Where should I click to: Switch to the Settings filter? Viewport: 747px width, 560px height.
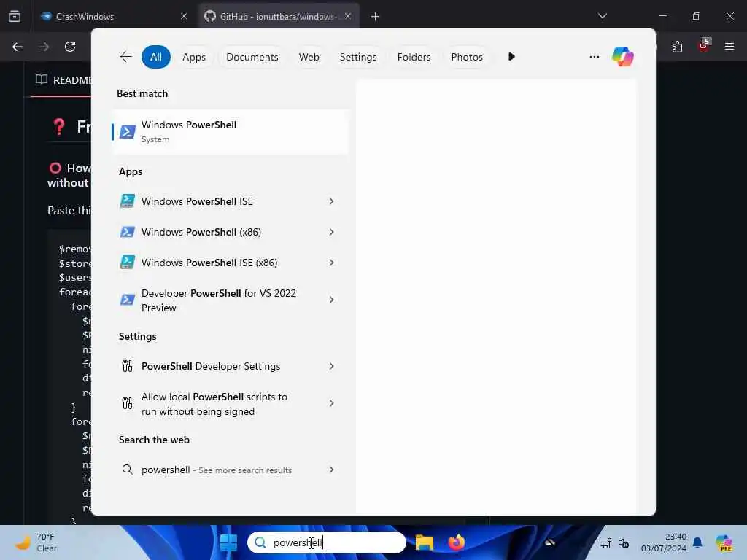pyautogui.click(x=357, y=57)
